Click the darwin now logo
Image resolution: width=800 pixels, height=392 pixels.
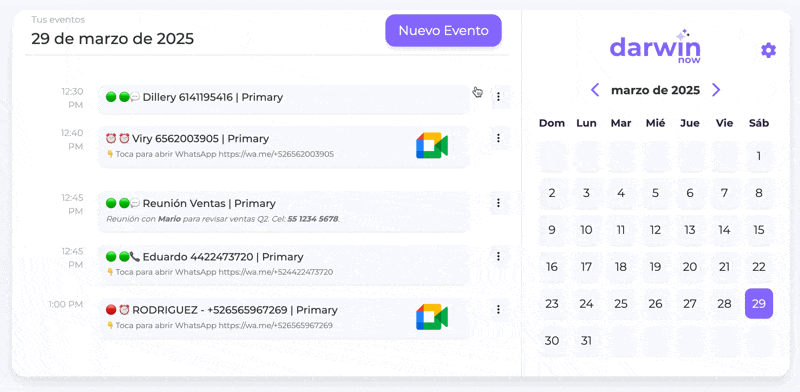[655, 47]
